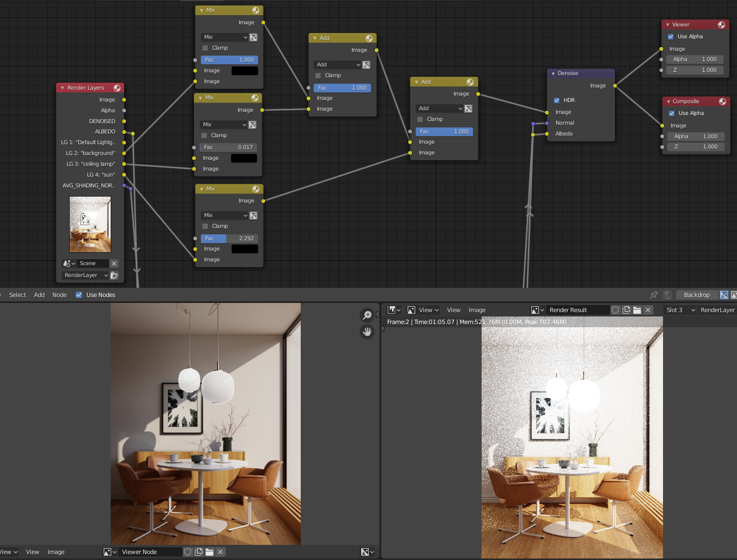Go to parent node tree arrow icon
The height and width of the screenshot is (560, 737).
[667, 295]
